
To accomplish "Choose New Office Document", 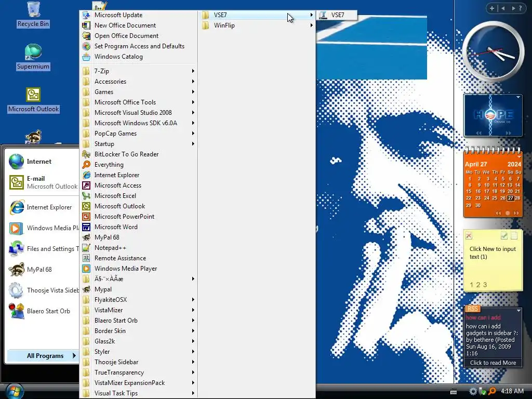I will [139, 25].
